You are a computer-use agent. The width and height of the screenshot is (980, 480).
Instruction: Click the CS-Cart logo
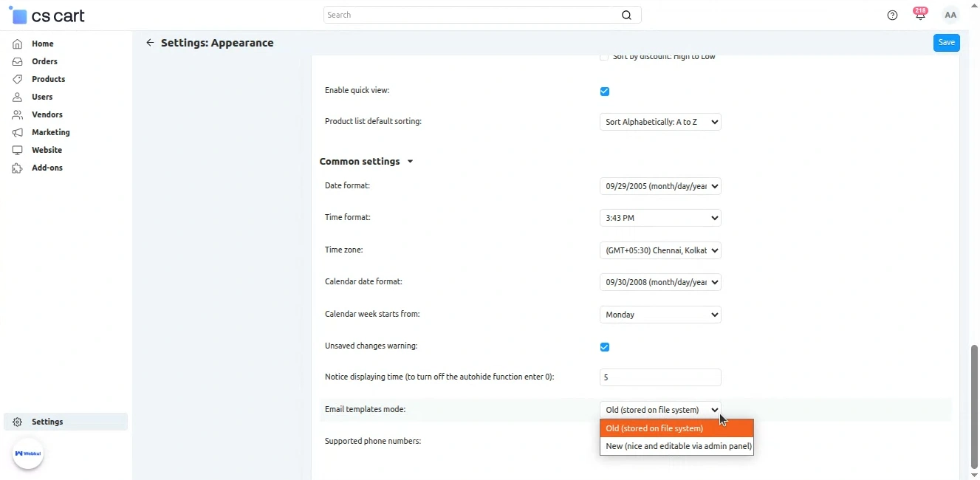pyautogui.click(x=47, y=16)
